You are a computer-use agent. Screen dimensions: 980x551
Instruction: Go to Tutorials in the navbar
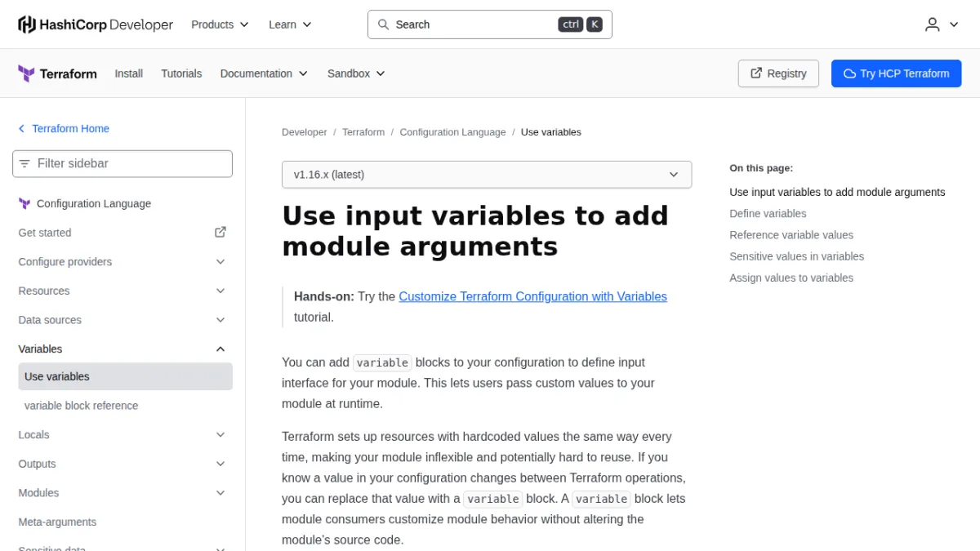click(x=181, y=73)
